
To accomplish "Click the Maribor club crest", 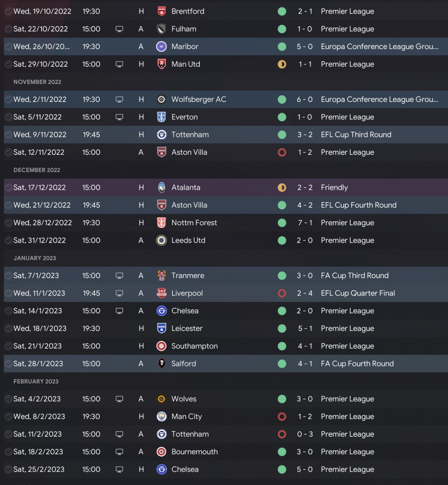I will 161,47.
